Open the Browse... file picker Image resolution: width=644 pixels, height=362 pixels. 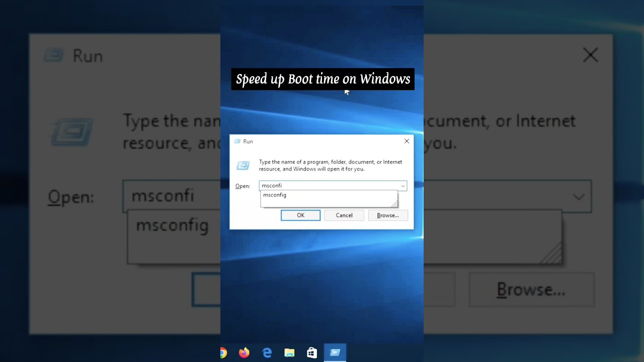pyautogui.click(x=387, y=215)
